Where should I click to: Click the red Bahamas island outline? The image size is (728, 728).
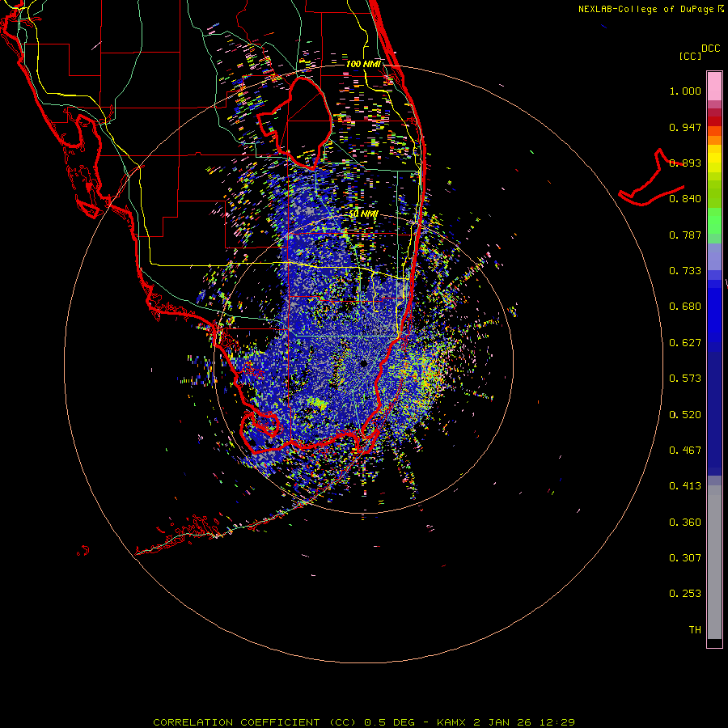[x=652, y=179]
